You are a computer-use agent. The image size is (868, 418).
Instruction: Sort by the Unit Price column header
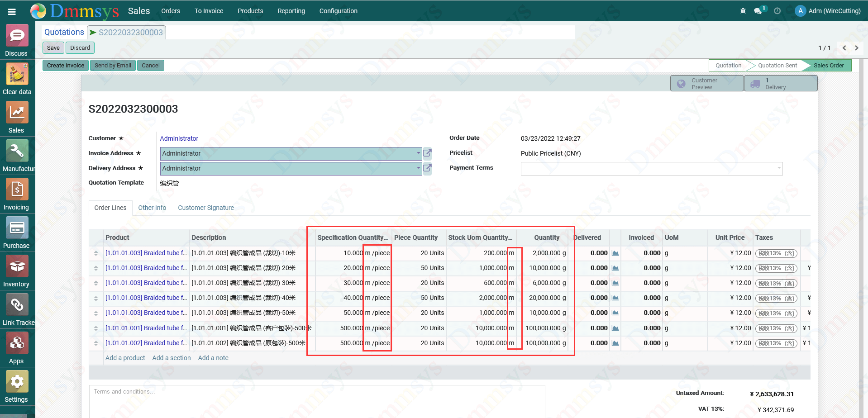point(730,237)
